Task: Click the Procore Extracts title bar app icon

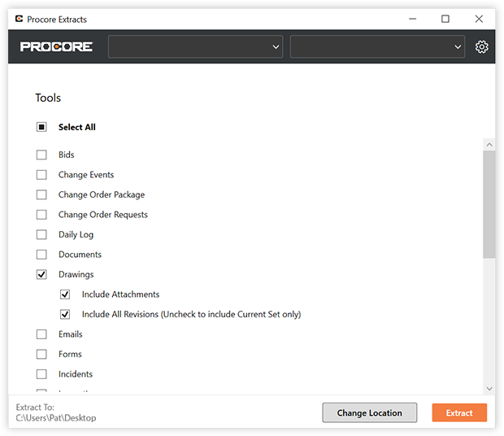Action: pyautogui.click(x=19, y=19)
